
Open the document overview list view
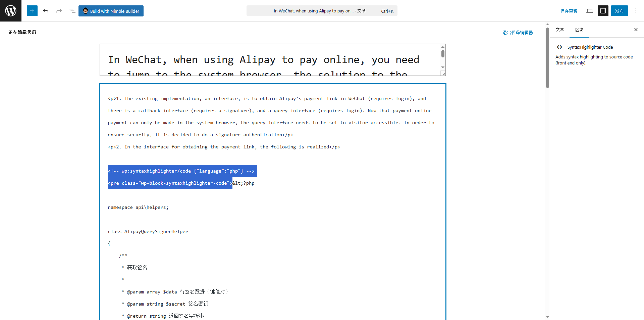tap(72, 11)
